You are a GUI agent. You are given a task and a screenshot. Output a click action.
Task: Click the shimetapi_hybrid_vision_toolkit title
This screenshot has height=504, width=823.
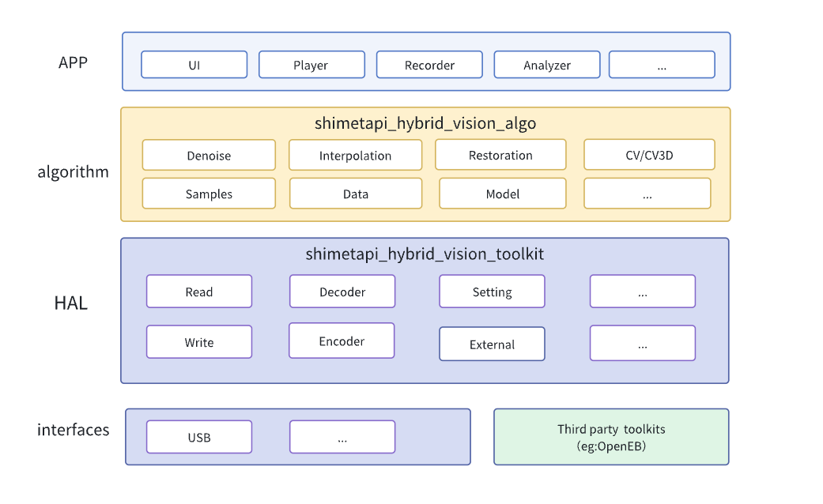point(425,254)
